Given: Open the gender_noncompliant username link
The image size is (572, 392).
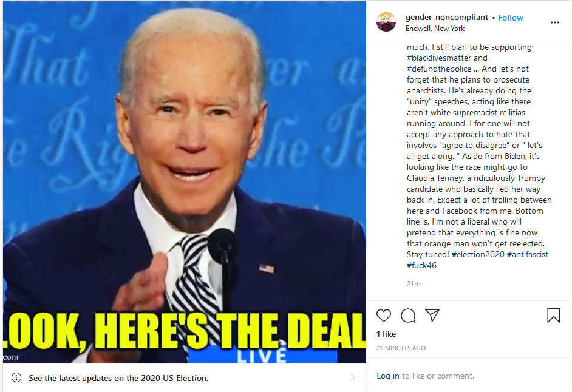Looking at the screenshot, I should 446,18.
